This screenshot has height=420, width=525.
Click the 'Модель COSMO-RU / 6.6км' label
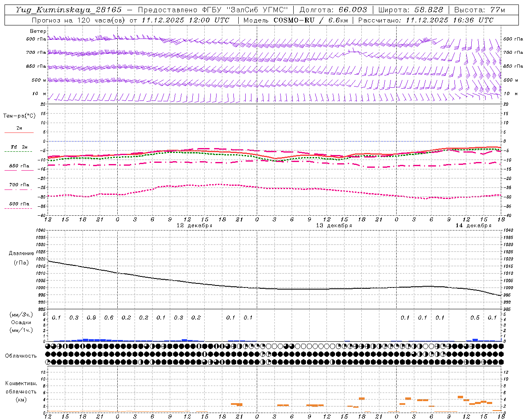pyautogui.click(x=295, y=20)
